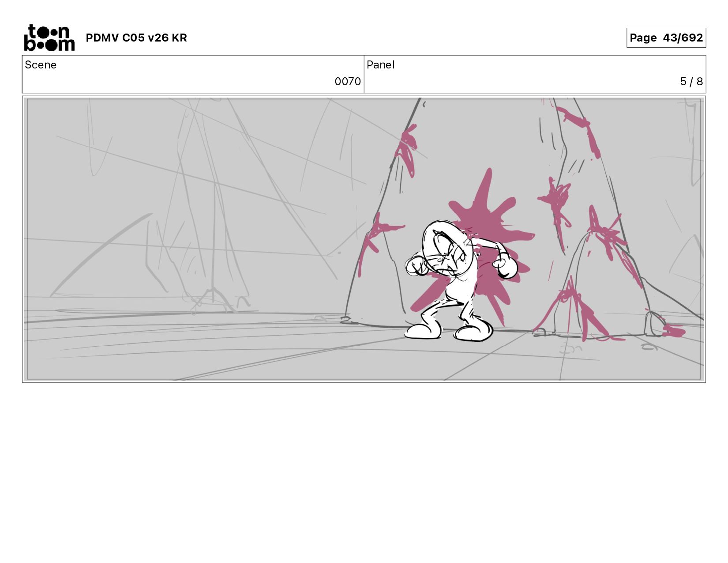Click the Toon Boom logo
This screenshot has width=728, height=563.
[x=49, y=38]
